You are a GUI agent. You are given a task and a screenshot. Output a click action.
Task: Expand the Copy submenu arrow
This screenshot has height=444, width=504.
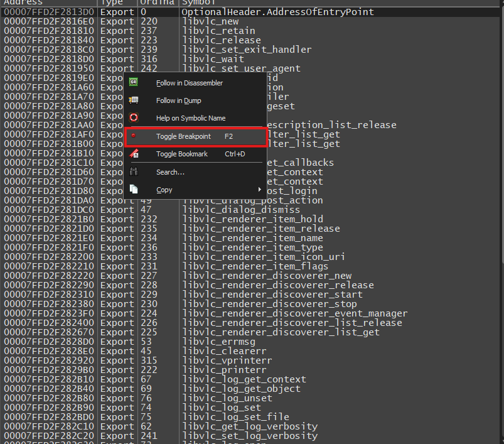tap(259, 190)
